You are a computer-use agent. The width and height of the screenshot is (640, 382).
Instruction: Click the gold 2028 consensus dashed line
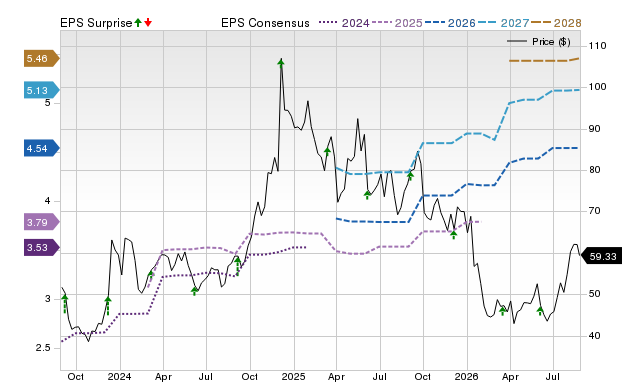pos(544,60)
